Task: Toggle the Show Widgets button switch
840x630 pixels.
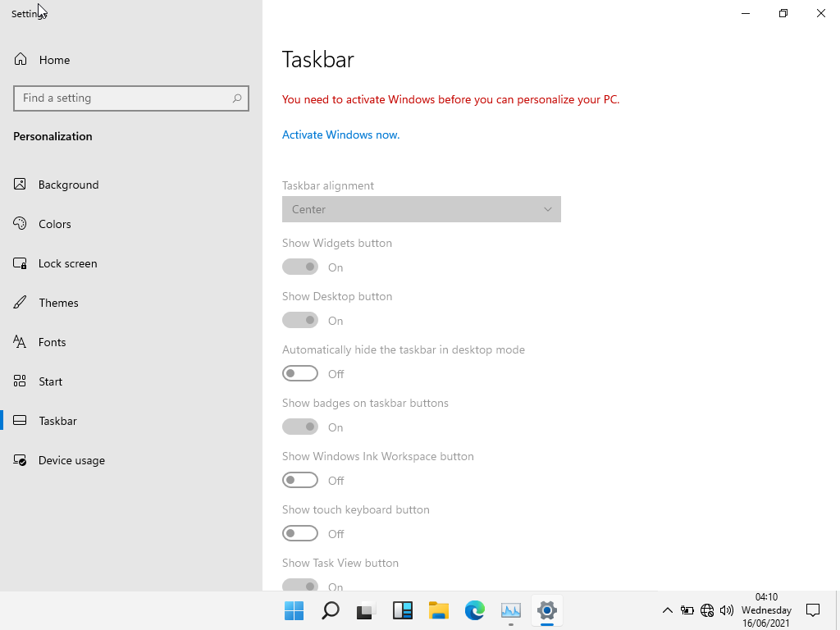Action: (300, 267)
